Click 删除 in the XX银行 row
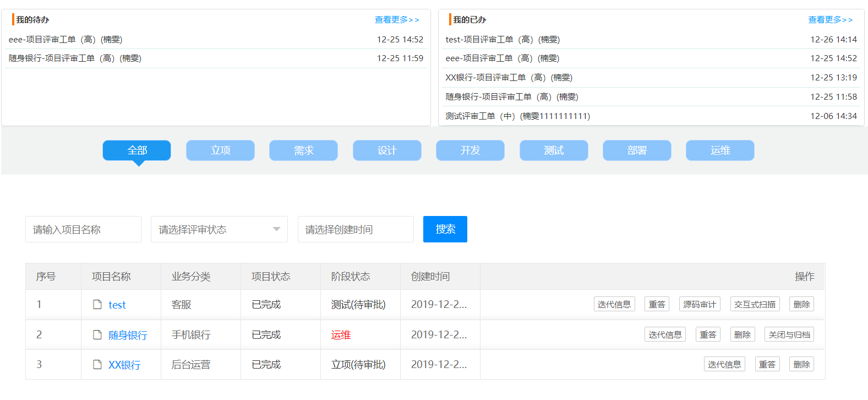The width and height of the screenshot is (868, 400). pyautogui.click(x=801, y=364)
